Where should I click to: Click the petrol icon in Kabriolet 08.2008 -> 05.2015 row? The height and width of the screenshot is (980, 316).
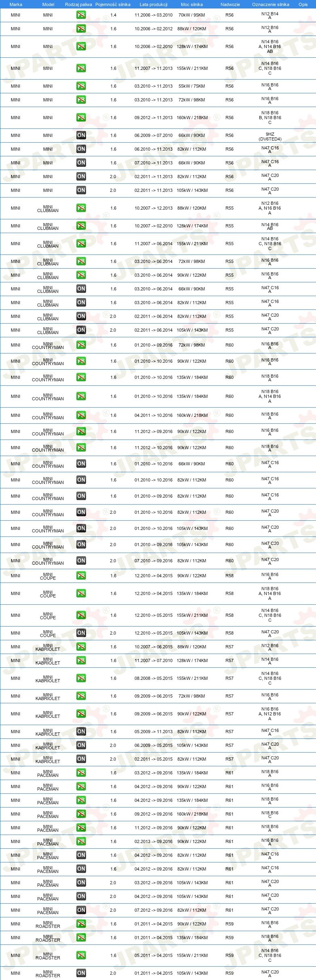click(x=81, y=678)
